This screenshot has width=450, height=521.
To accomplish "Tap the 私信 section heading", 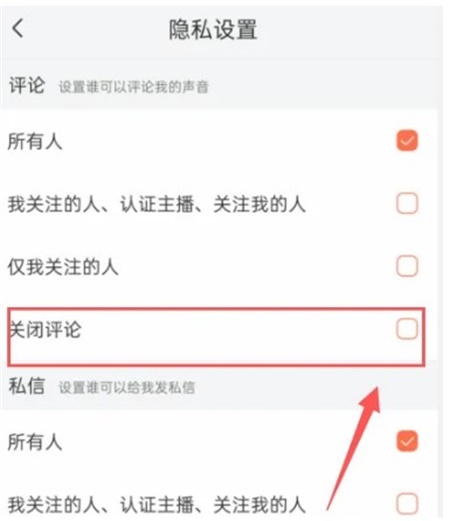I will [x=27, y=386].
